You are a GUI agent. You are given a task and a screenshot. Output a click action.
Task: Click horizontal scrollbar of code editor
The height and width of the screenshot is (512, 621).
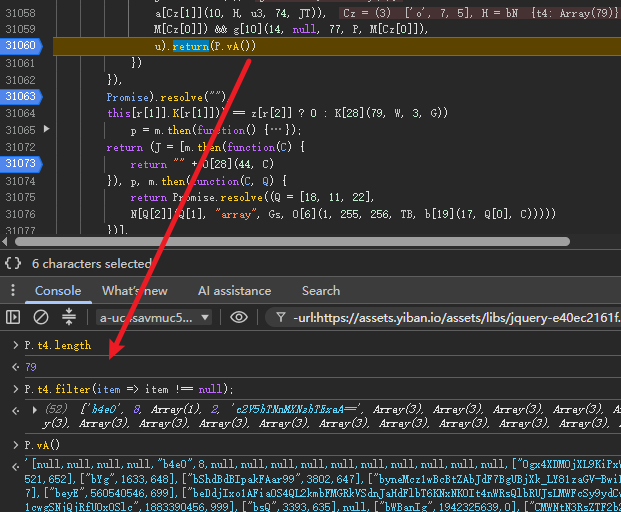pyautogui.click(x=292, y=242)
